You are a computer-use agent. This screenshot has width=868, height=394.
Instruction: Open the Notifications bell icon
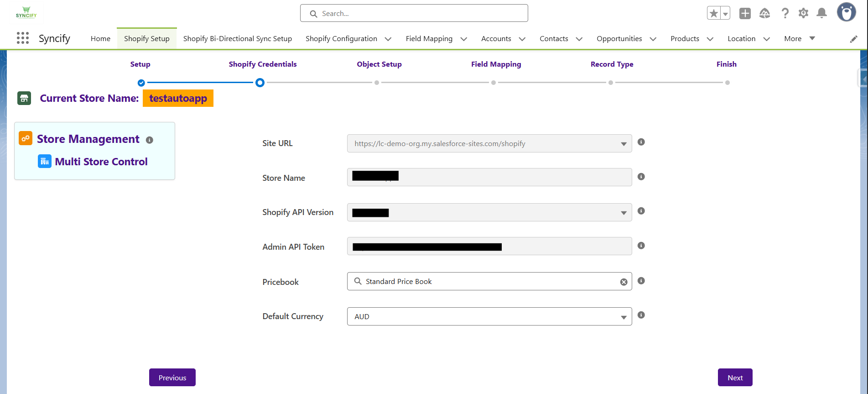pos(821,13)
